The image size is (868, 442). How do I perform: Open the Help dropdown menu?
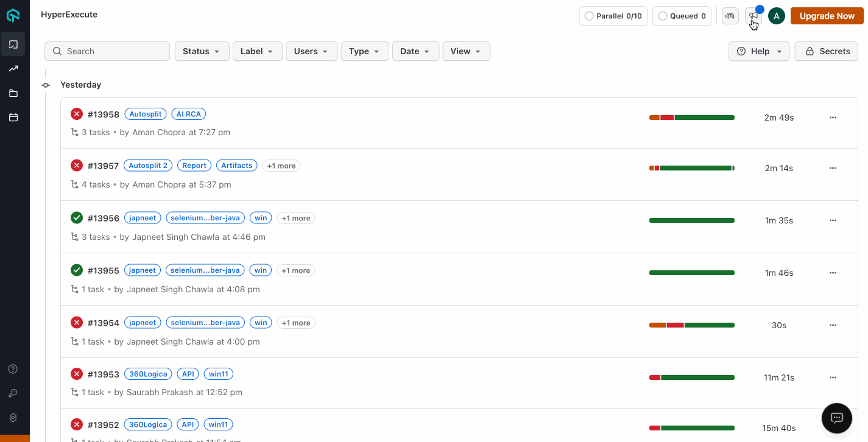(x=759, y=51)
